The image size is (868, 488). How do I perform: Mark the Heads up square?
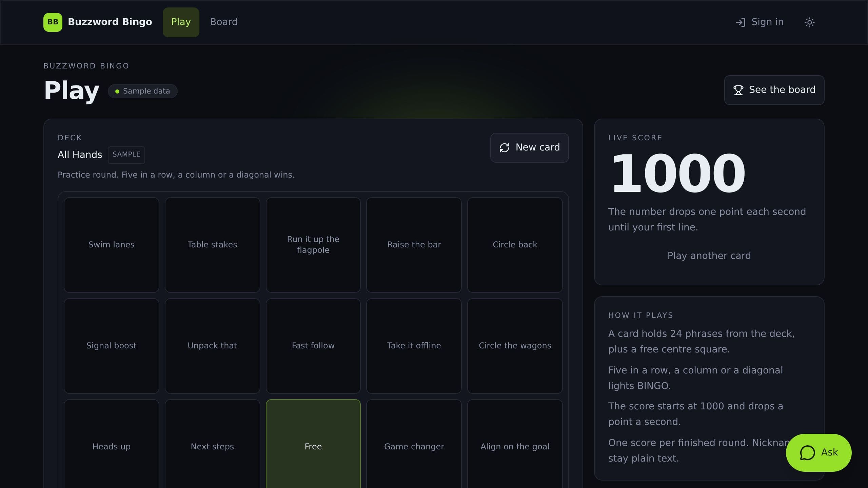(x=111, y=444)
